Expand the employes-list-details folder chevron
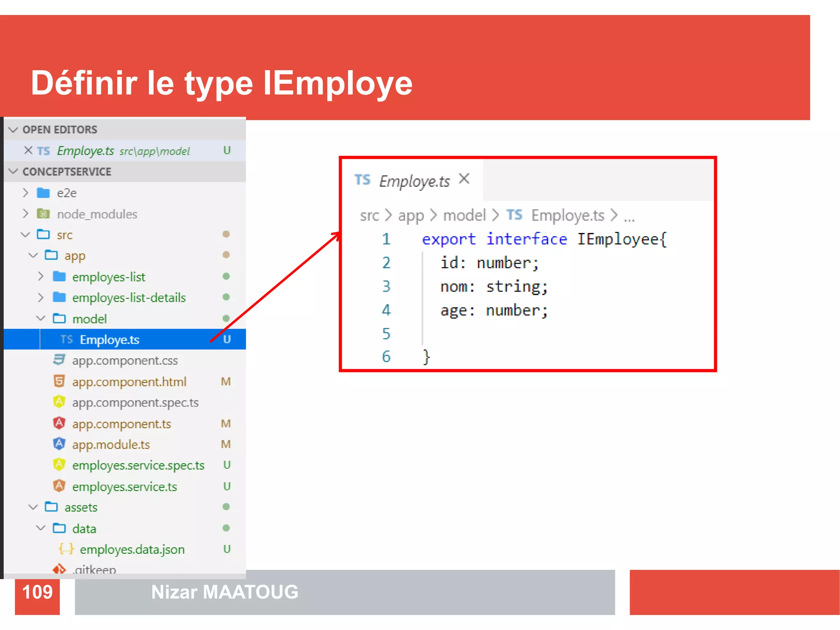The width and height of the screenshot is (840, 630). coord(41,297)
